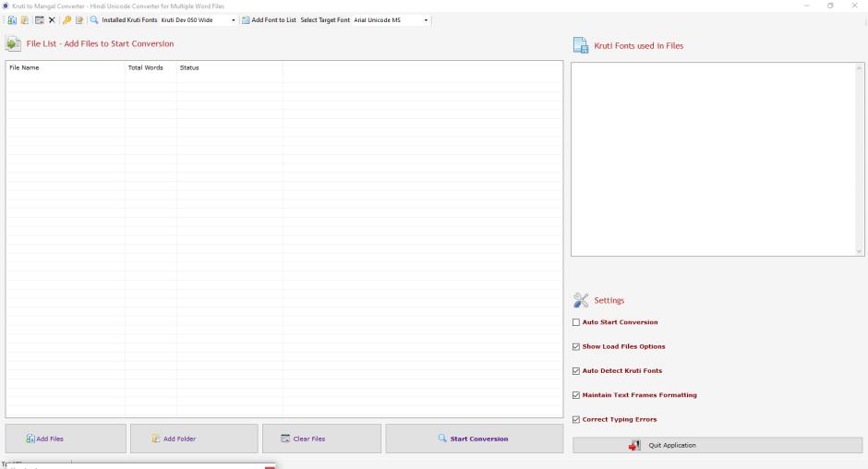The height and width of the screenshot is (469, 868).
Task: Click the File List green arrow icon
Action: tap(13, 43)
